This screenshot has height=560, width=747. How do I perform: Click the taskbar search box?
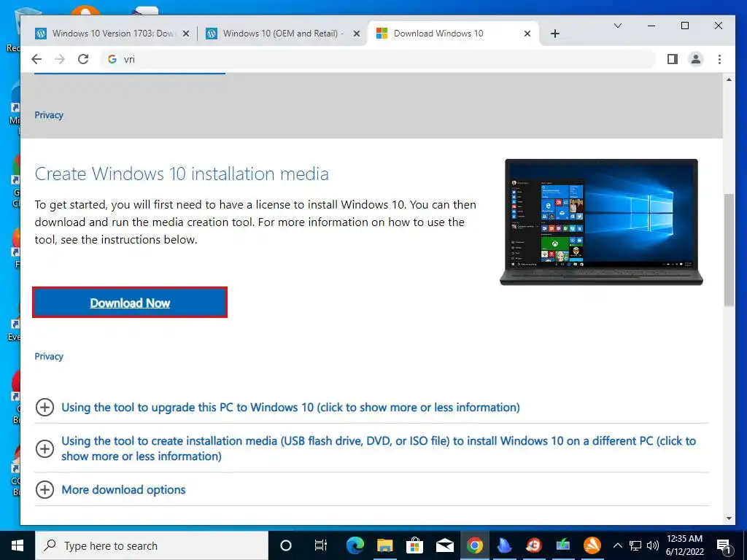point(152,545)
